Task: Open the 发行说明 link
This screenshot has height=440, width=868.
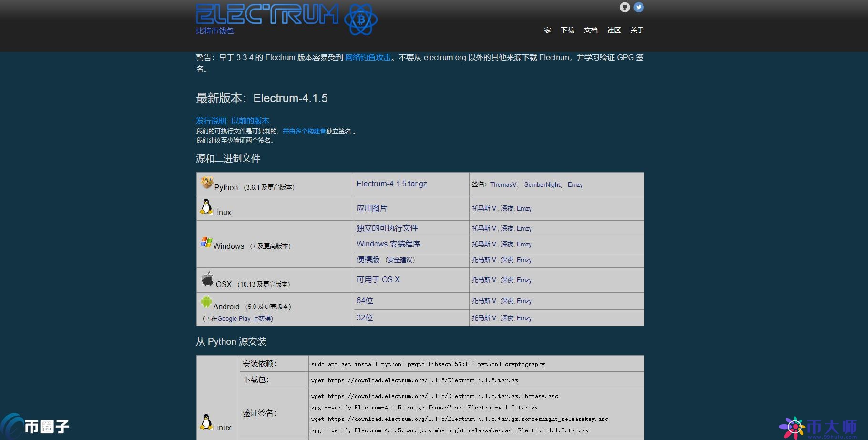Action: click(x=211, y=121)
